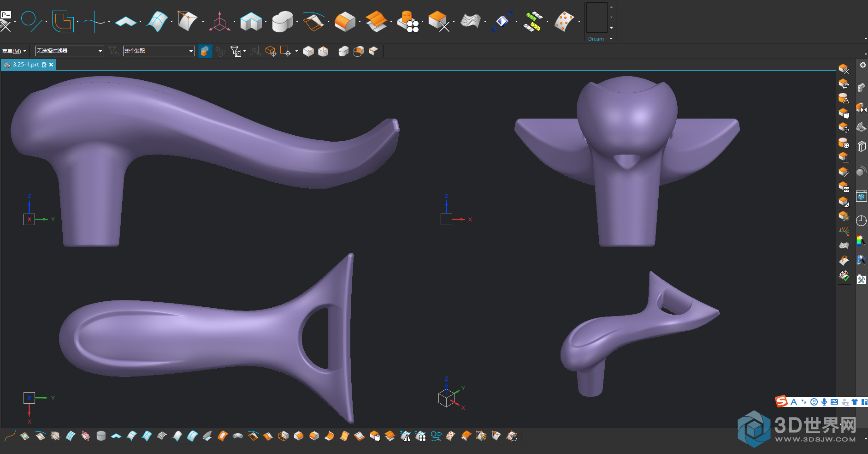Choose the point-on-curve line tool

tap(94, 21)
